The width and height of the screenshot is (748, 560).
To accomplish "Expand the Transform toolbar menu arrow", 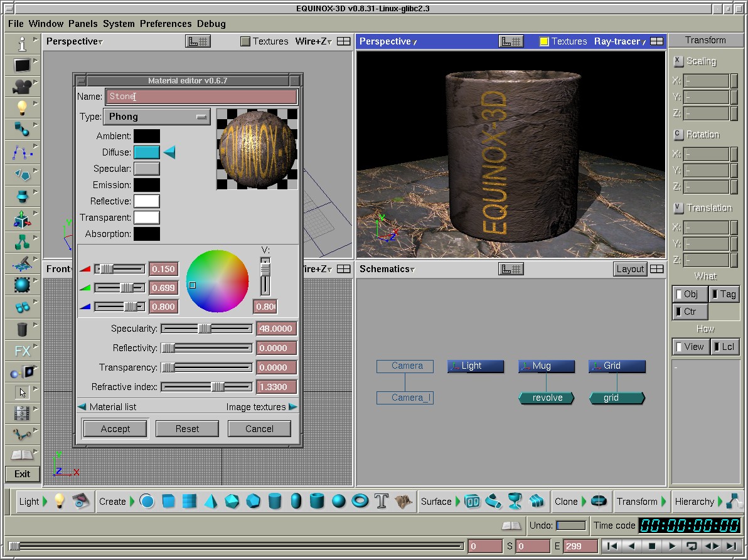I will (663, 502).
